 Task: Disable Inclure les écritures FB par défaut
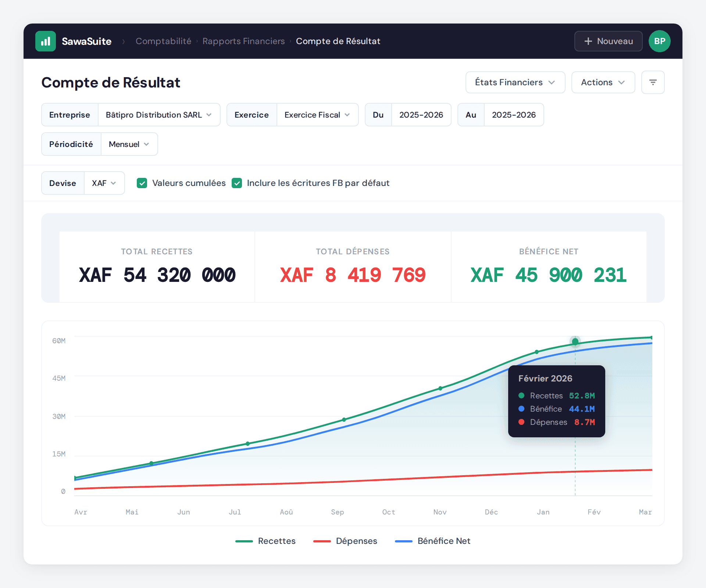tap(237, 183)
